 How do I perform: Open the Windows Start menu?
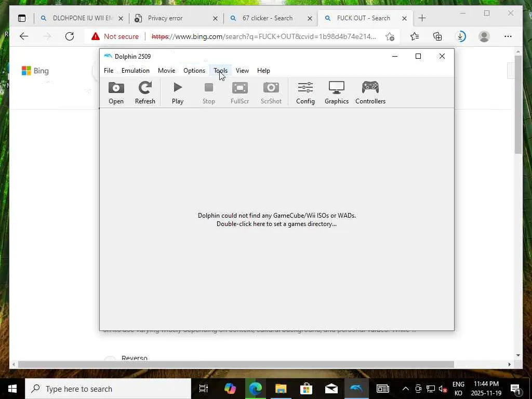coord(12,389)
